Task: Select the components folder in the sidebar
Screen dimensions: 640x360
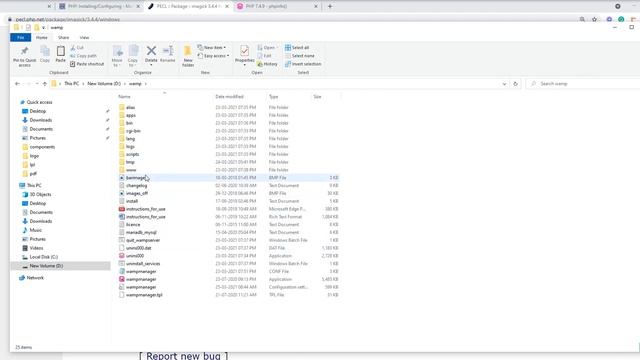Action: (42, 147)
